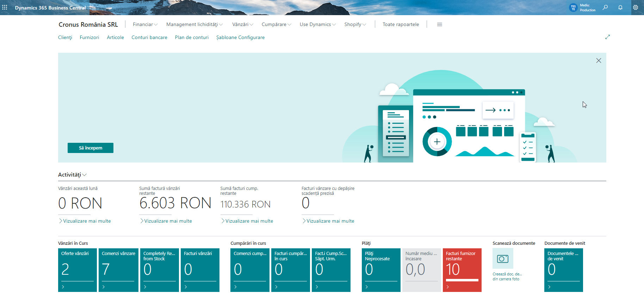Image resolution: width=644 pixels, height=306 pixels.
Task: Click the search magnifier icon
Action: pyautogui.click(x=605, y=7)
